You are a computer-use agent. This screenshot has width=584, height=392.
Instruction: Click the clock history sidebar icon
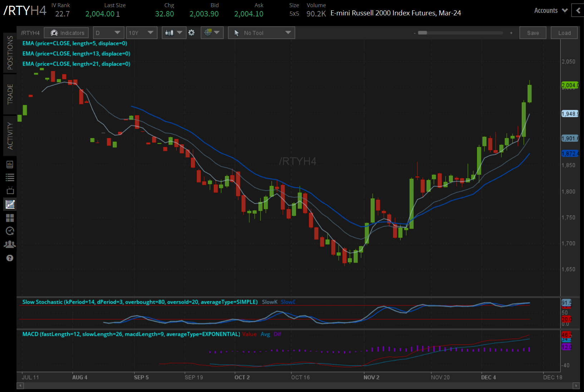click(10, 231)
